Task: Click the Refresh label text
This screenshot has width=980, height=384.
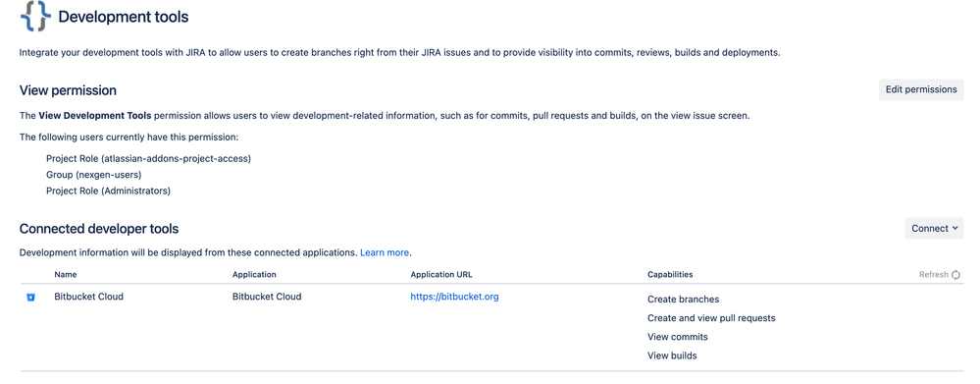Action: [934, 275]
